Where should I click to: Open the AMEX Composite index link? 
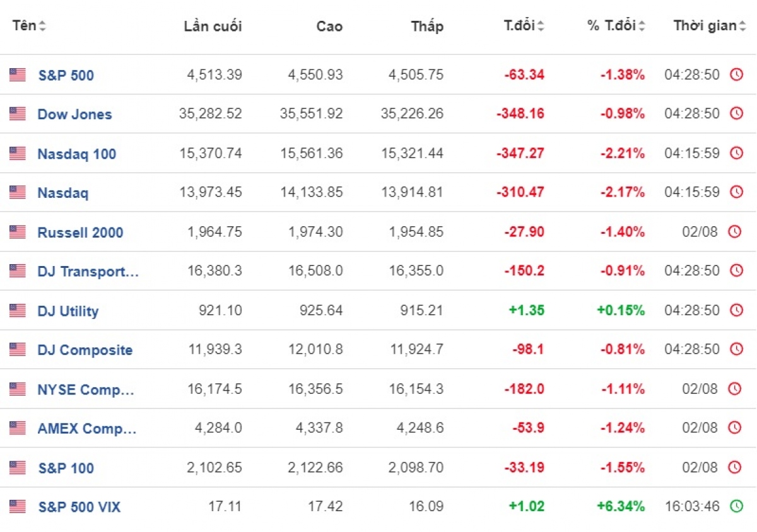coord(87,429)
